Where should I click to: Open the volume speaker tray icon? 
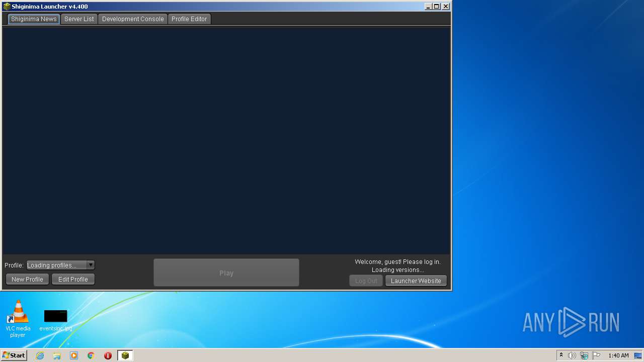(x=572, y=355)
